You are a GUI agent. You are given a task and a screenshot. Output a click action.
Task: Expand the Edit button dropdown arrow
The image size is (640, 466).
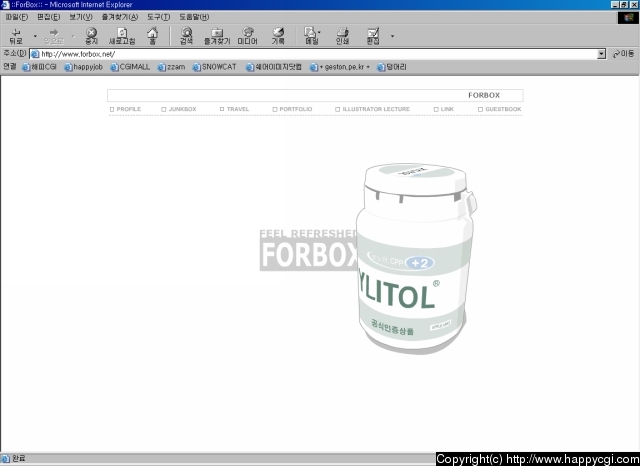click(x=392, y=36)
